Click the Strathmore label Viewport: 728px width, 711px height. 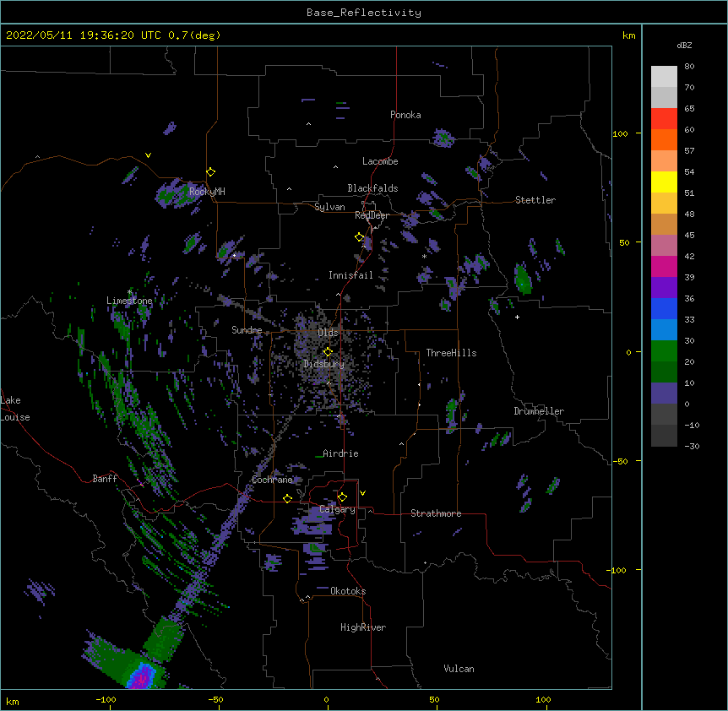[436, 513]
